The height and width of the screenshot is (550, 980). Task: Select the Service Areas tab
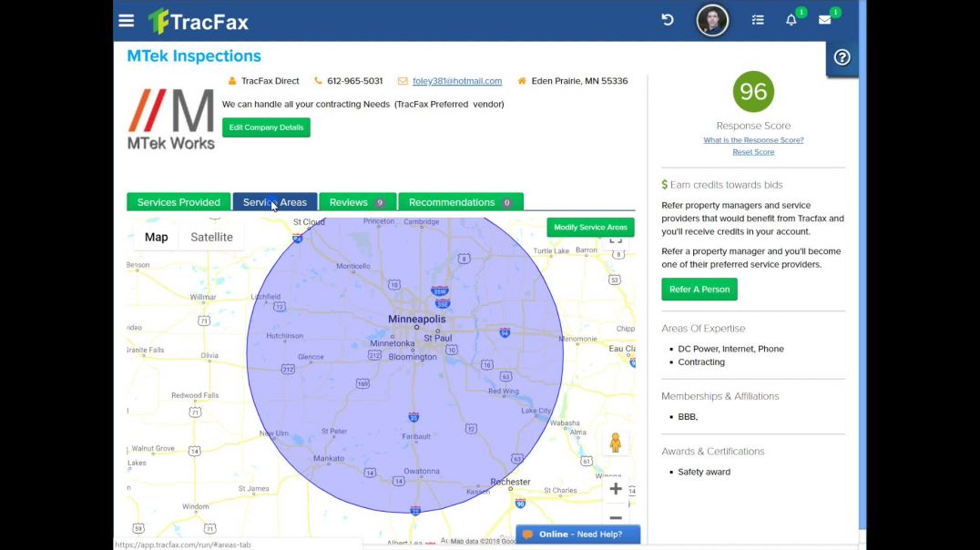click(x=275, y=202)
